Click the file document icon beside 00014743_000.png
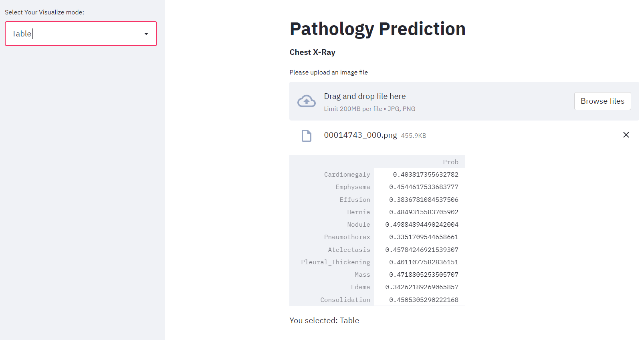644x340 pixels. point(307,135)
